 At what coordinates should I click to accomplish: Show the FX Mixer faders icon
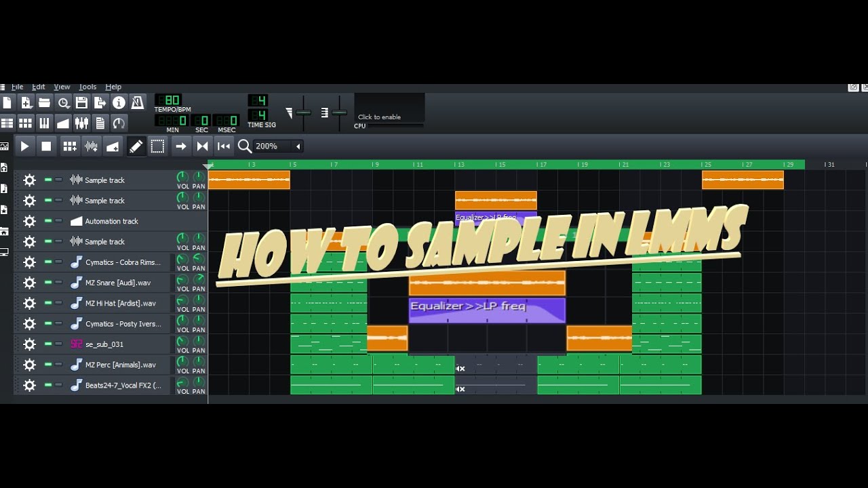pos(81,123)
